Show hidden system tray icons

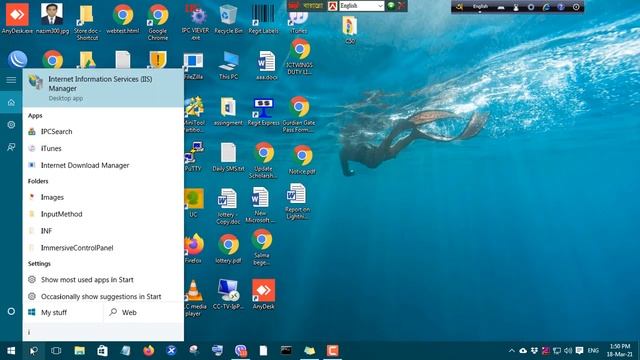[x=511, y=351]
